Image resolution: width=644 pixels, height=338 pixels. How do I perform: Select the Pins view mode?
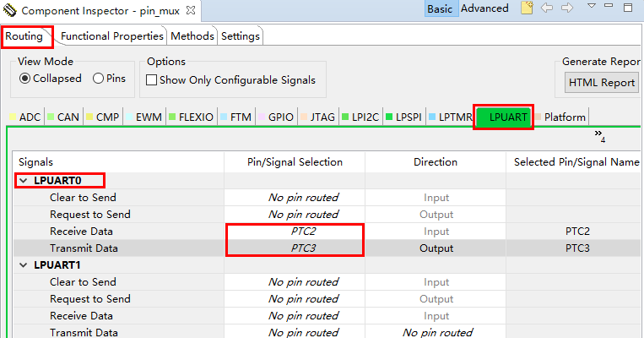click(98, 79)
